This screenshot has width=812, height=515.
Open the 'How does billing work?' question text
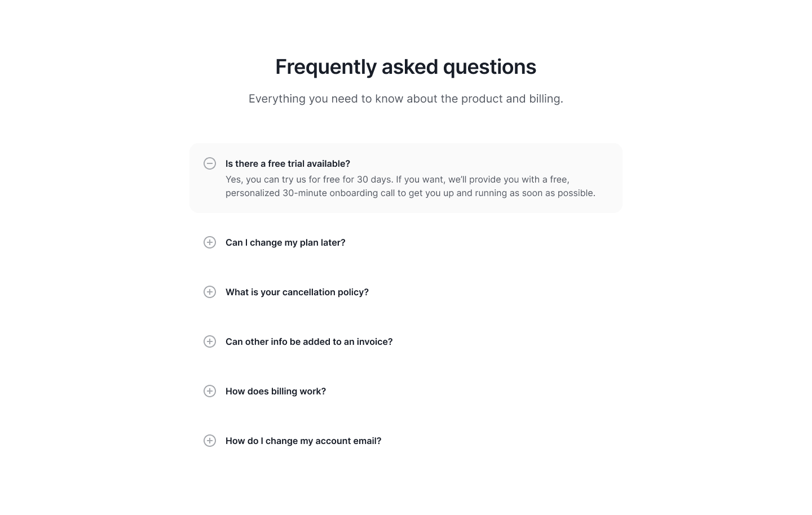[276, 391]
